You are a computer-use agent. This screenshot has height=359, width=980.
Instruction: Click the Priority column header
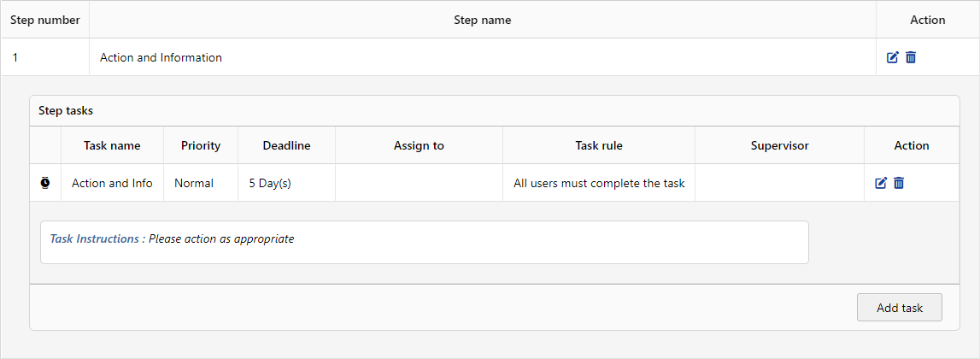(x=201, y=145)
